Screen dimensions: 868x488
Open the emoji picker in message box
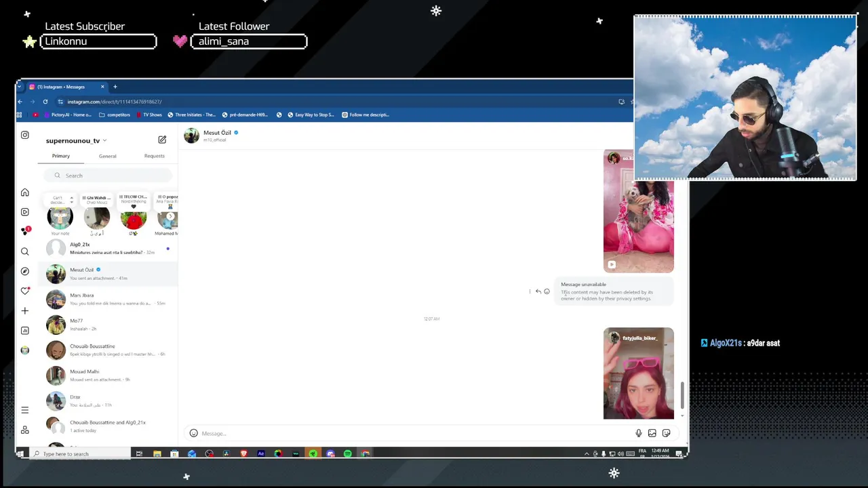click(x=193, y=433)
